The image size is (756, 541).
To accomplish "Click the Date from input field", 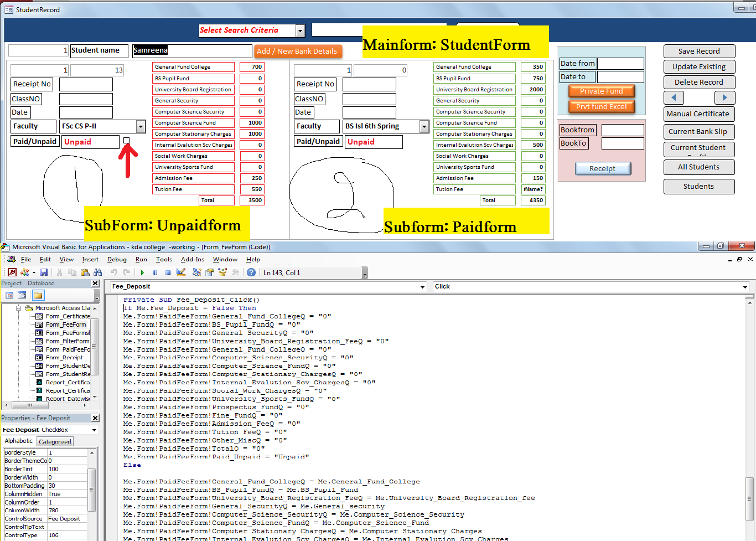I will coord(620,64).
